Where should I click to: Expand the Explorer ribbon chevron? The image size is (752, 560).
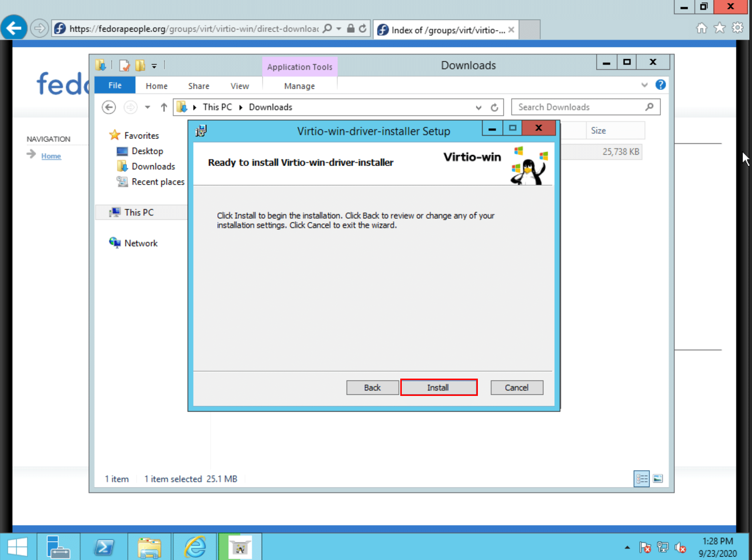644,85
